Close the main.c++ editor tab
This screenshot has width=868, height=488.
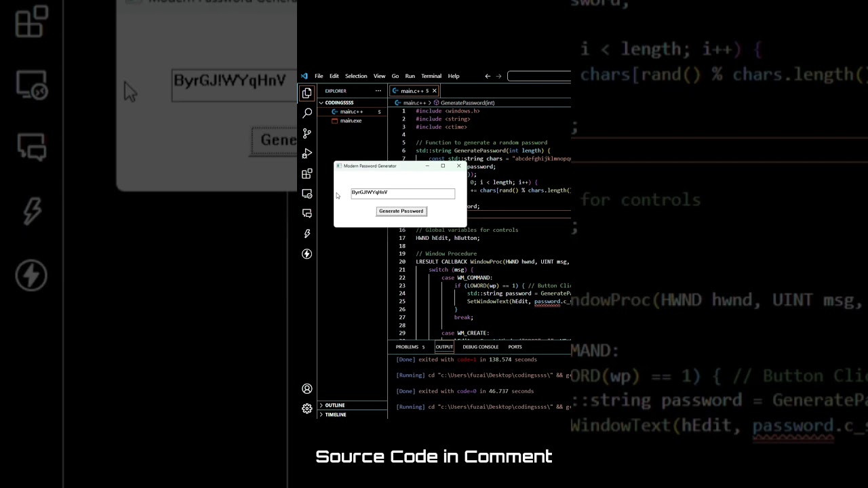tap(434, 91)
